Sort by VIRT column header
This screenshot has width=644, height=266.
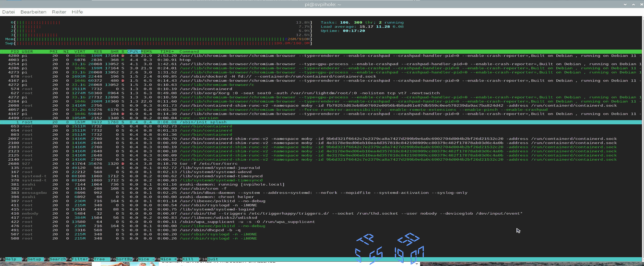(x=80, y=51)
